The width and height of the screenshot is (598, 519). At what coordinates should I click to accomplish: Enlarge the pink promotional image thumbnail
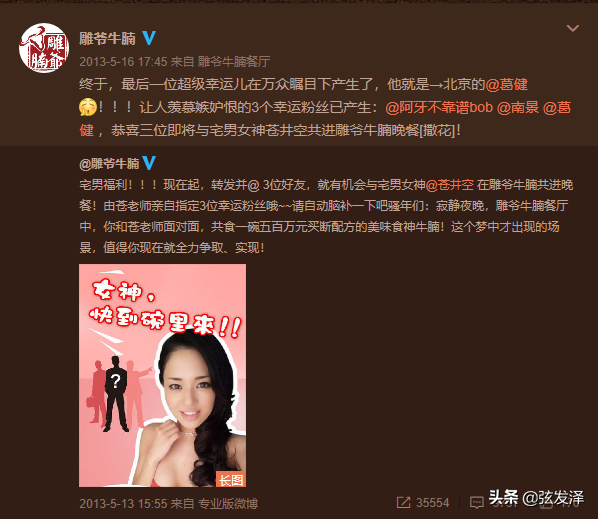click(x=162, y=375)
